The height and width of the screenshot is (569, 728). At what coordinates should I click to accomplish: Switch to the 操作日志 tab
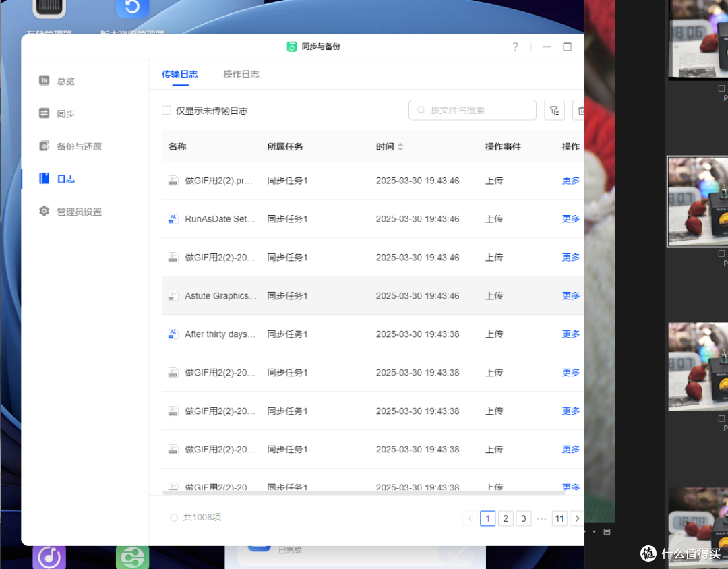point(241,74)
